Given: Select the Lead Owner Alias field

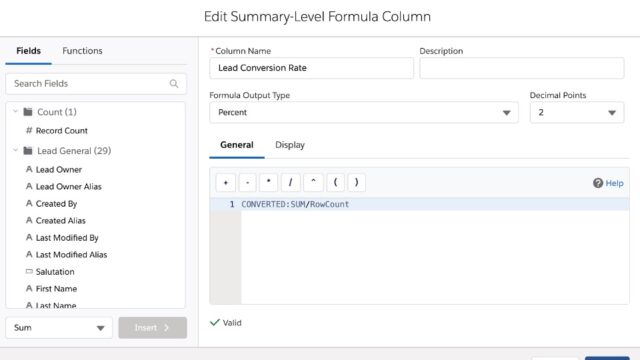Looking at the screenshot, I should 69,187.
